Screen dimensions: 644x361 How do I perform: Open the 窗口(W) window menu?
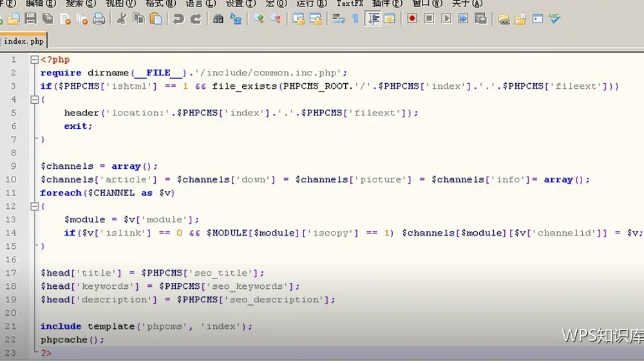coord(428,4)
